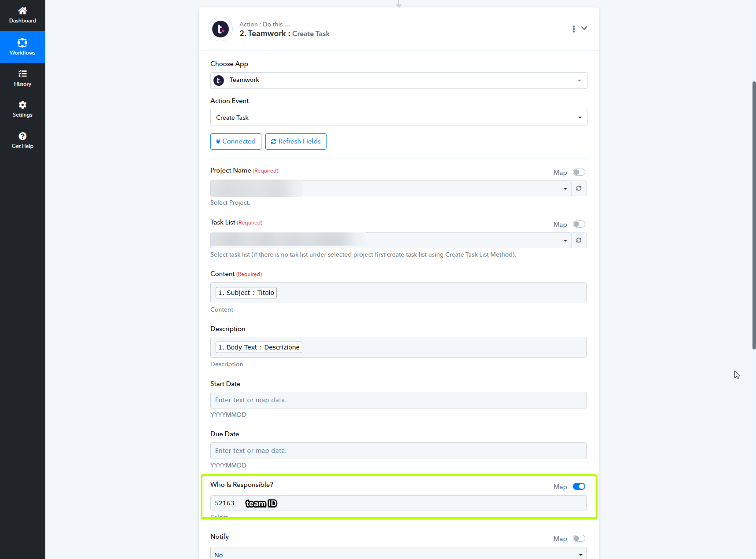Image resolution: width=756 pixels, height=559 pixels.
Task: Click the Description field with Body Text tag
Action: point(398,347)
